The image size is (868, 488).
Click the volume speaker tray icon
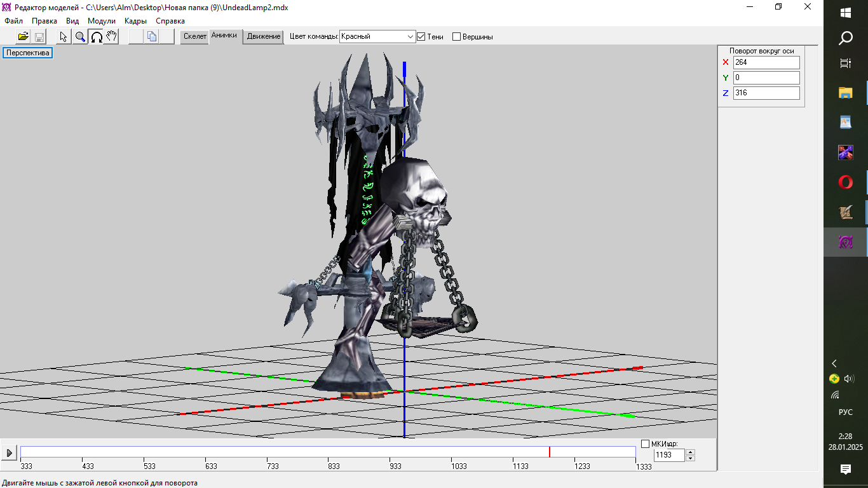[850, 379]
